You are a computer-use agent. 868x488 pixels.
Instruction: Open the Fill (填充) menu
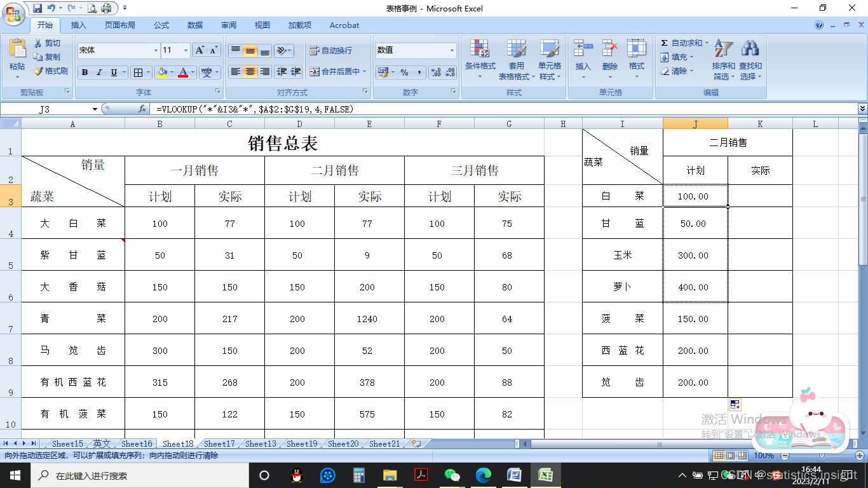(677, 57)
